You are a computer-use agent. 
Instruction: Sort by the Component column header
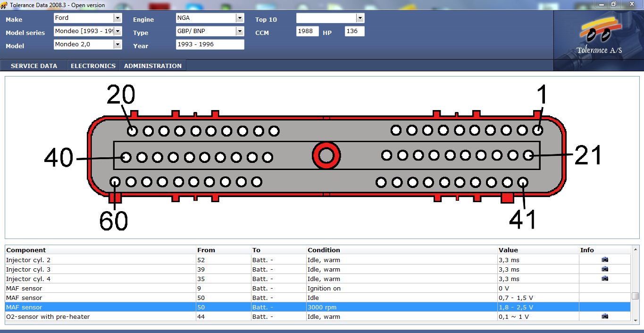(x=100, y=250)
